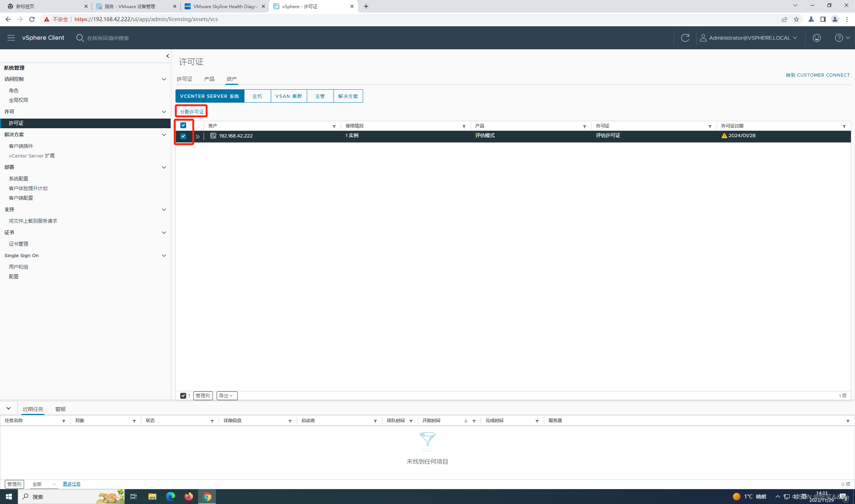
Task: Open the Windows Start menu
Action: pos(9,497)
